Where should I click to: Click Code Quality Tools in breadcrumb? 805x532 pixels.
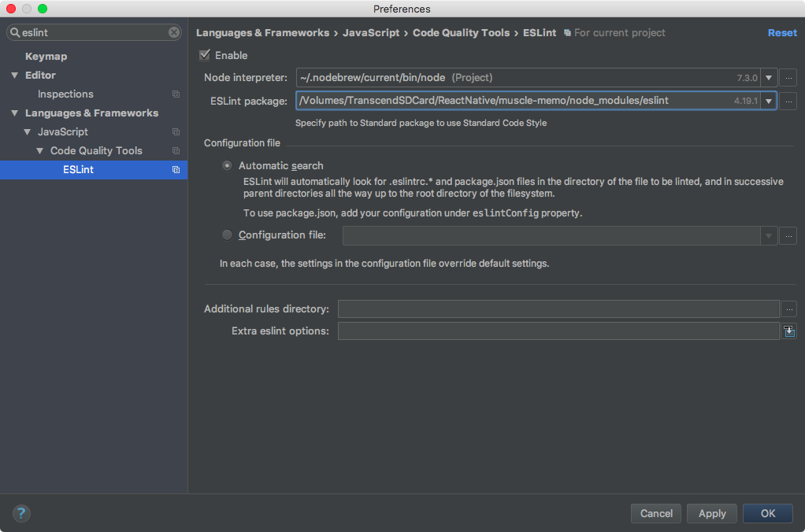tap(461, 33)
